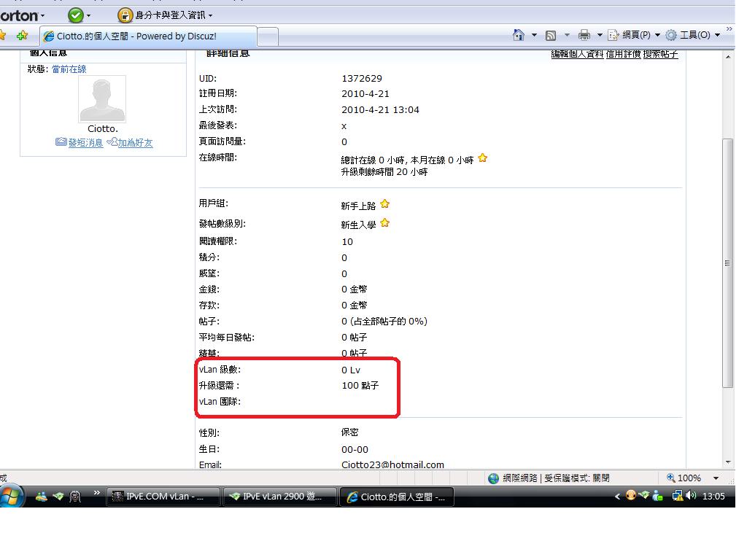This screenshot has height=560, width=747.
Task: Open the 網頁(P) page menu
Action: (x=634, y=35)
